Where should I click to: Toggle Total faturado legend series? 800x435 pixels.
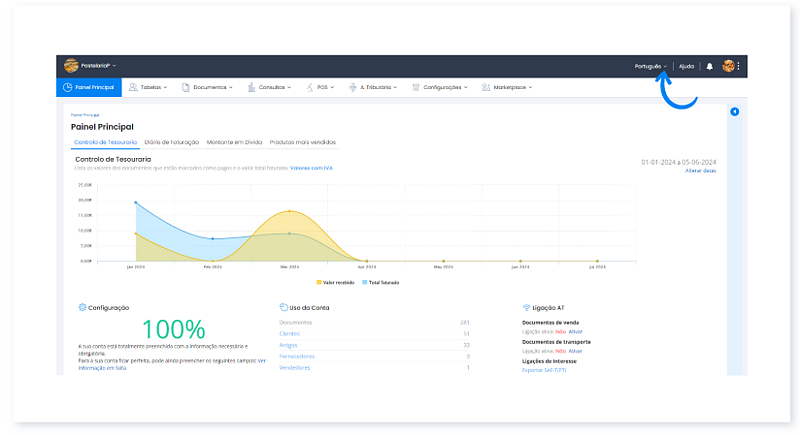pyautogui.click(x=381, y=283)
